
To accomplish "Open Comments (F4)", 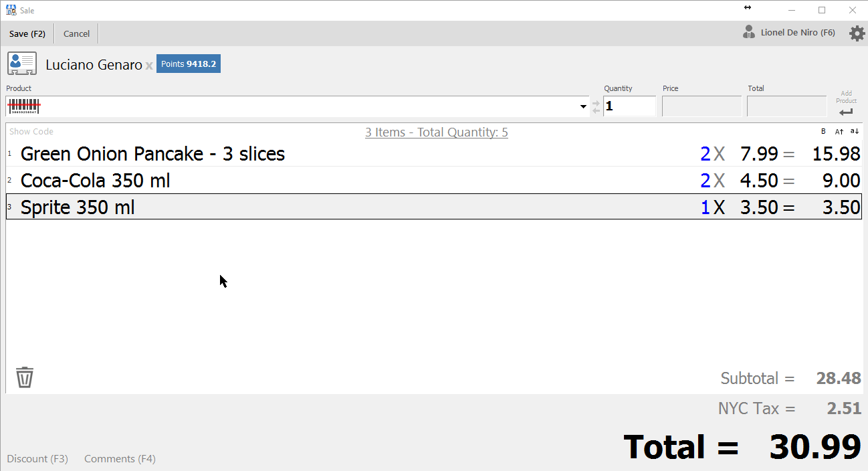I will (x=120, y=458).
